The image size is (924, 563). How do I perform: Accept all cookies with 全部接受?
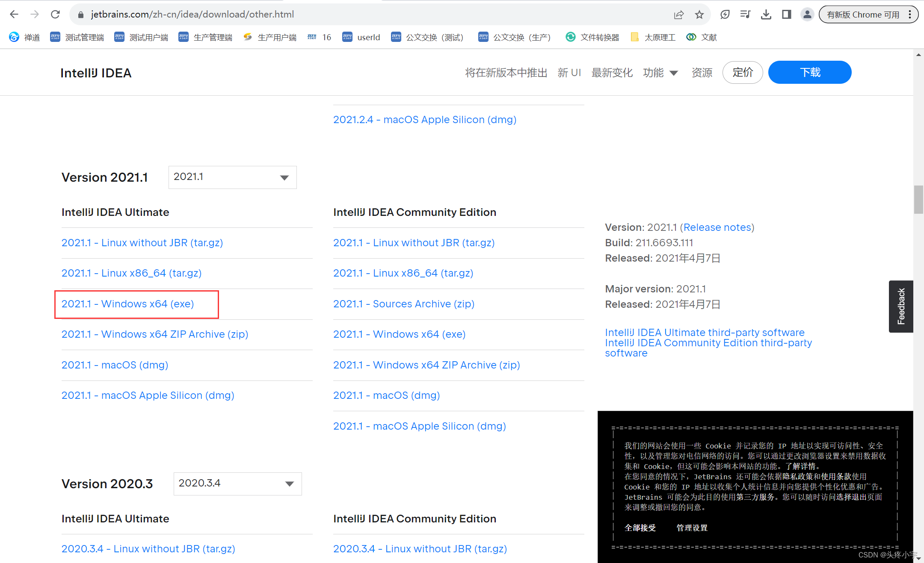pyautogui.click(x=640, y=528)
